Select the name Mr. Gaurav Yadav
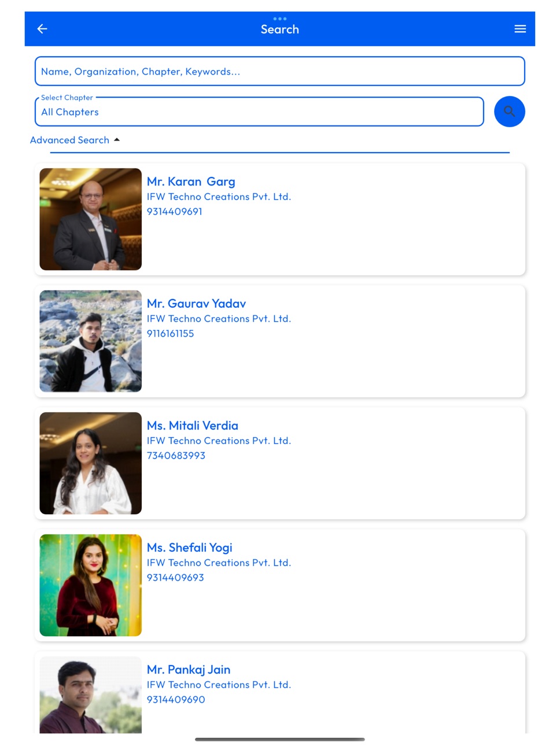 196,304
